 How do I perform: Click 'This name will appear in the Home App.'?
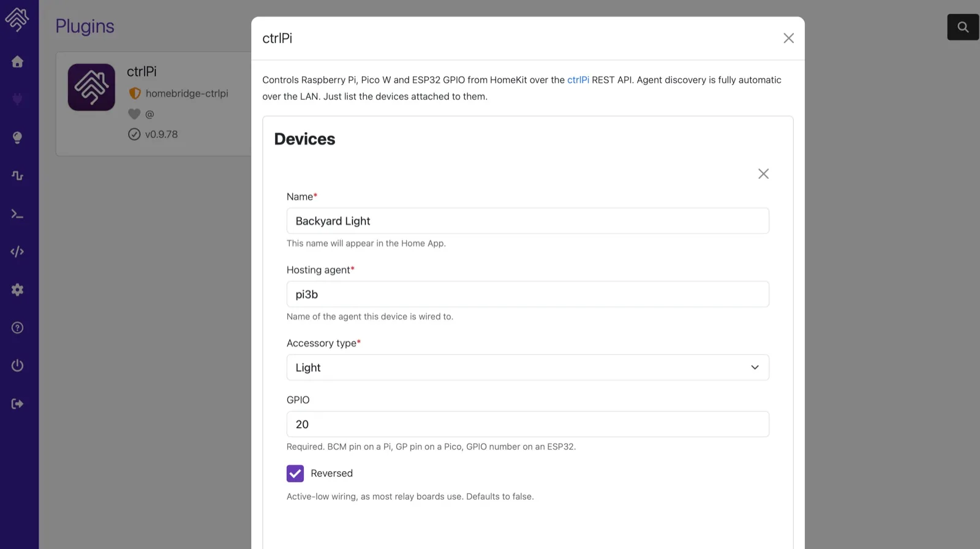coord(366,243)
